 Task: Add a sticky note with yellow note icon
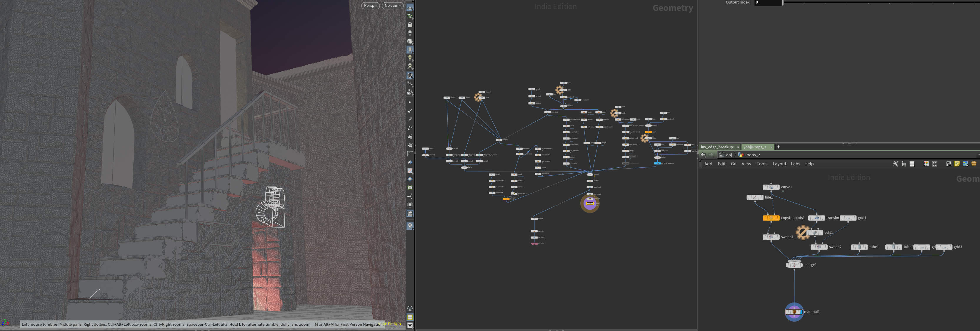coord(957,164)
